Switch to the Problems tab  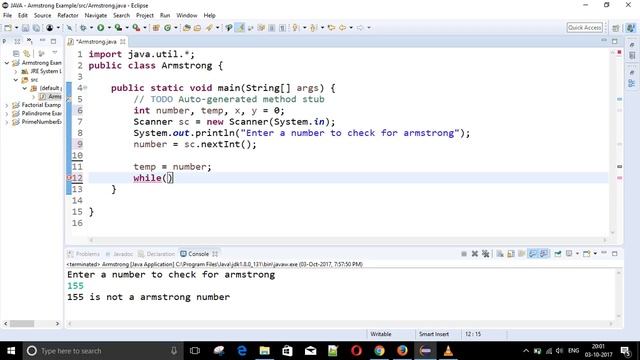84,254
